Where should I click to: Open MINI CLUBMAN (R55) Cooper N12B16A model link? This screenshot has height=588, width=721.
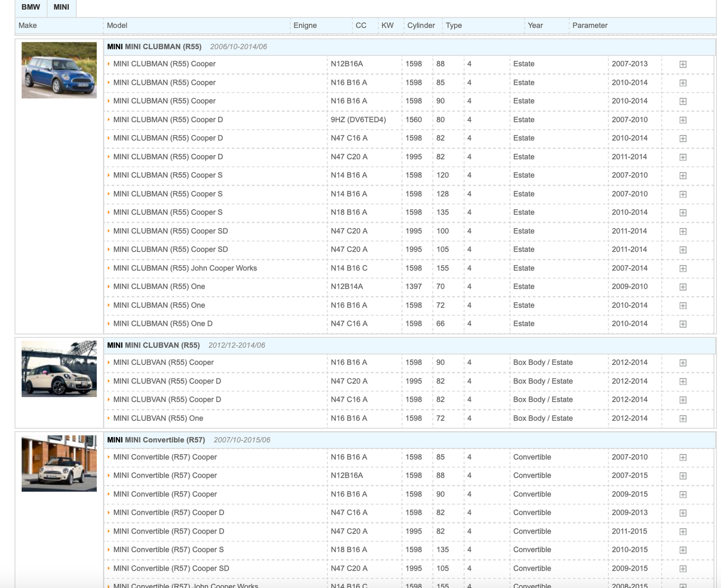[x=164, y=64]
